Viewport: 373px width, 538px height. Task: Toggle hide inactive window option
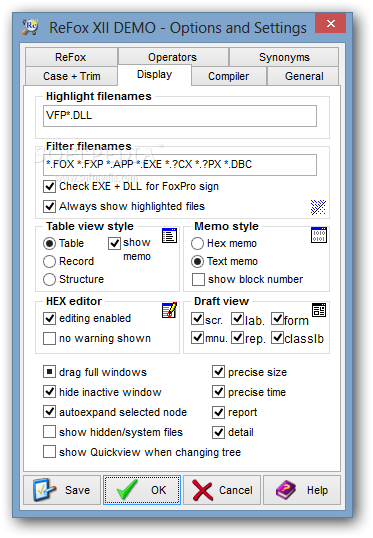[49, 391]
